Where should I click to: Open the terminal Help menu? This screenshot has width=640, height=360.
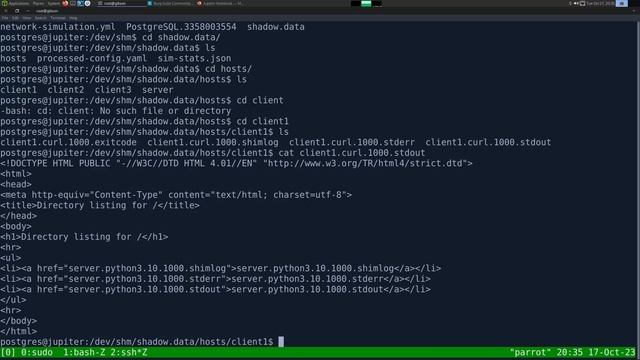[x=73, y=18]
